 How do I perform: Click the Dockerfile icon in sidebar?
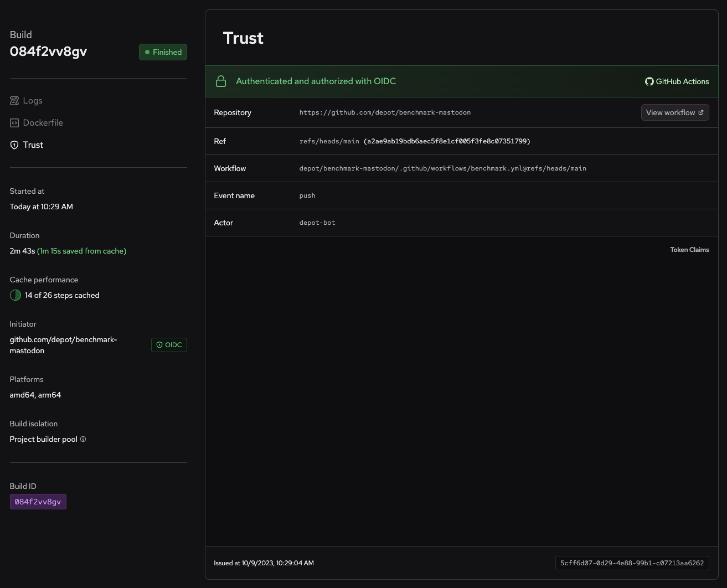click(x=14, y=123)
